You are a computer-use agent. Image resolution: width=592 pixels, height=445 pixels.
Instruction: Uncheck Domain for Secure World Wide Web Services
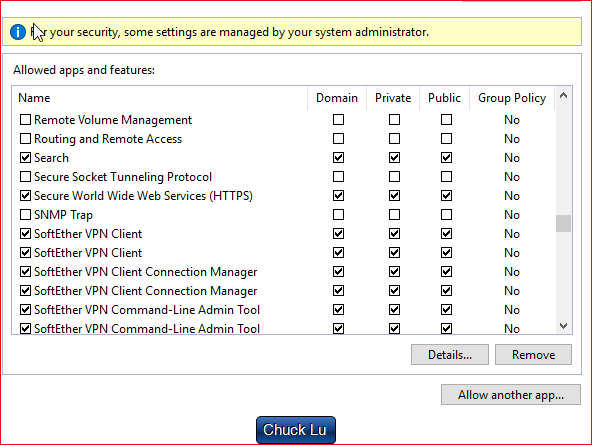click(x=338, y=196)
